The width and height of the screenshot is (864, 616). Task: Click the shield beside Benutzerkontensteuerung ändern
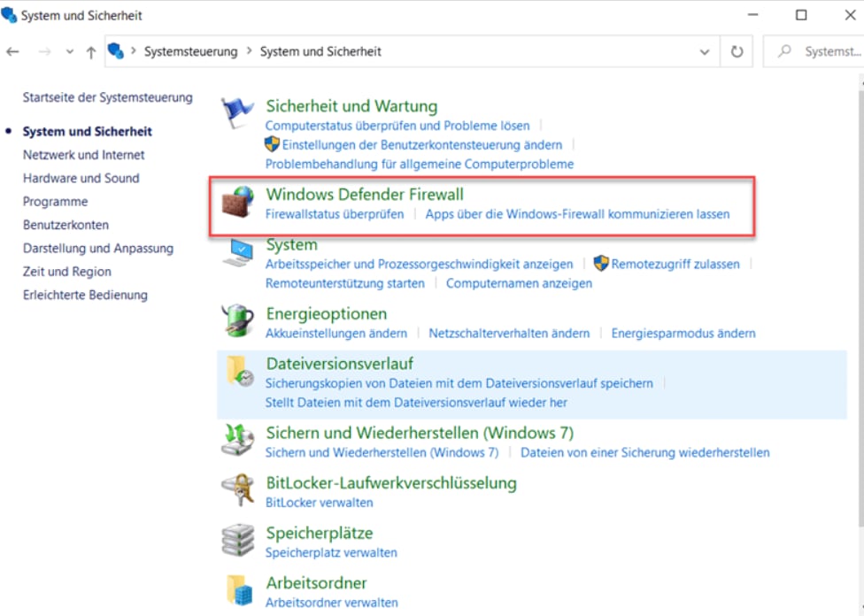coord(272,144)
